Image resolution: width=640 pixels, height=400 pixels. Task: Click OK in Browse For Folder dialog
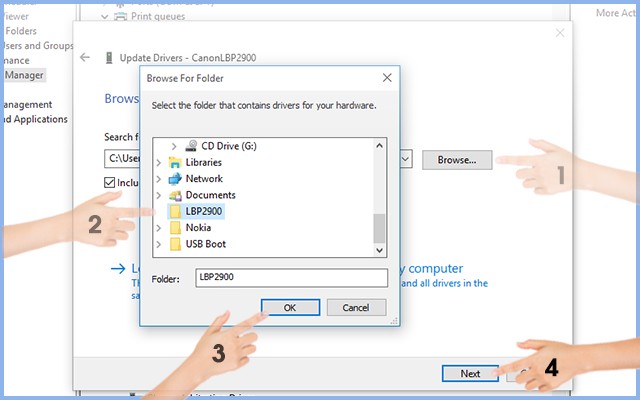coord(290,307)
